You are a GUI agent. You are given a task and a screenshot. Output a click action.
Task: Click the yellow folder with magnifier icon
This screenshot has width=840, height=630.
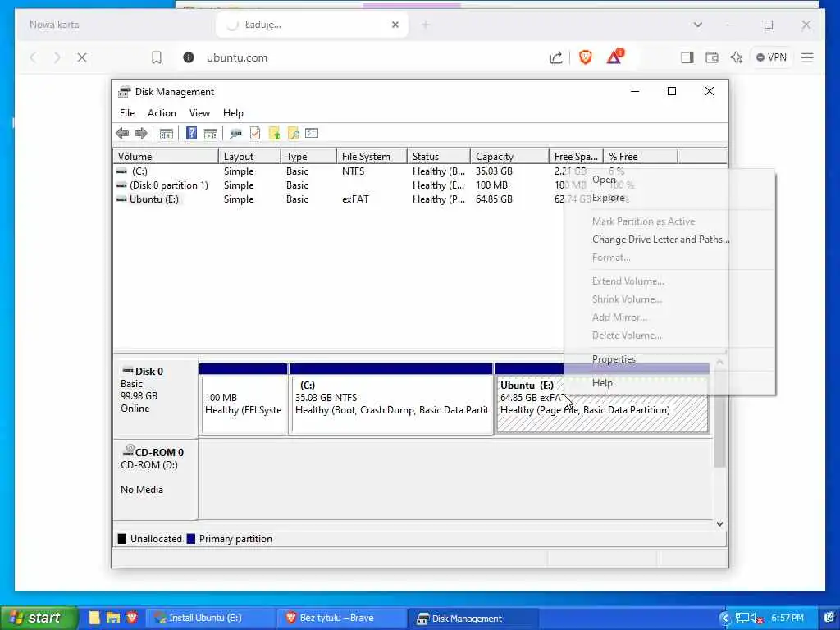click(293, 133)
